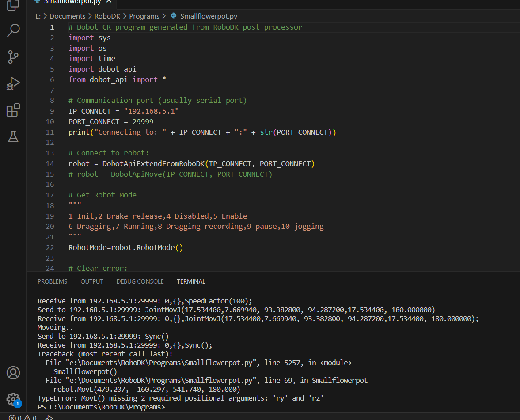
Task: Expand the Documents breadcrumb folder
Action: click(67, 16)
